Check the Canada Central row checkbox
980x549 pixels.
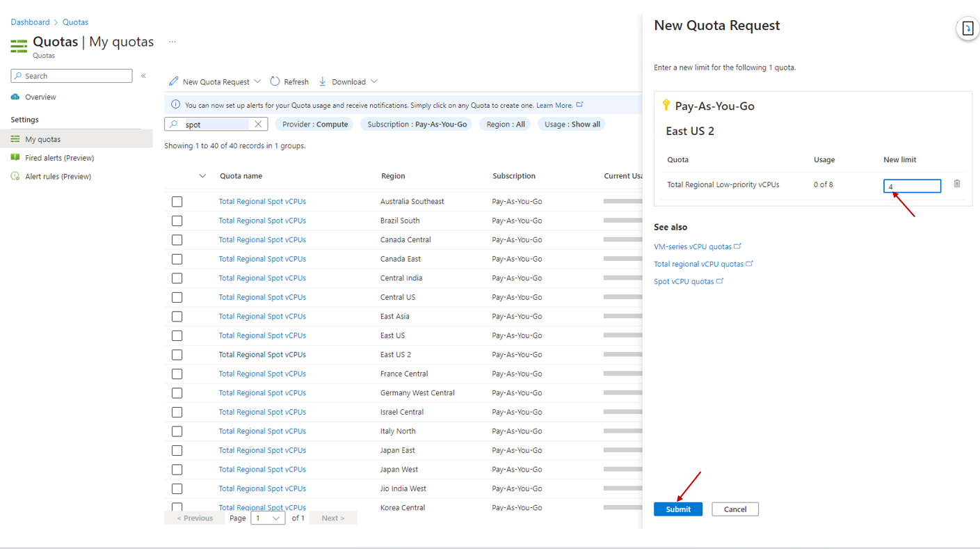tap(177, 240)
